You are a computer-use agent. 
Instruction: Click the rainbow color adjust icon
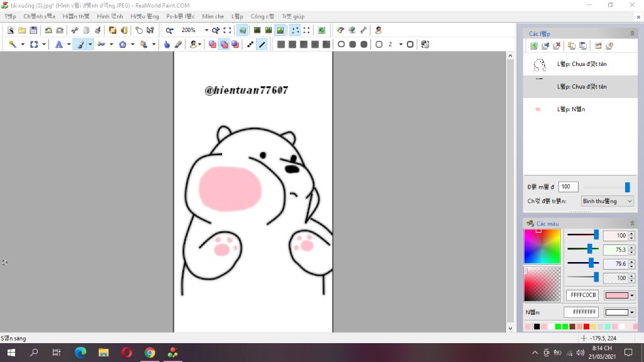tap(340, 30)
